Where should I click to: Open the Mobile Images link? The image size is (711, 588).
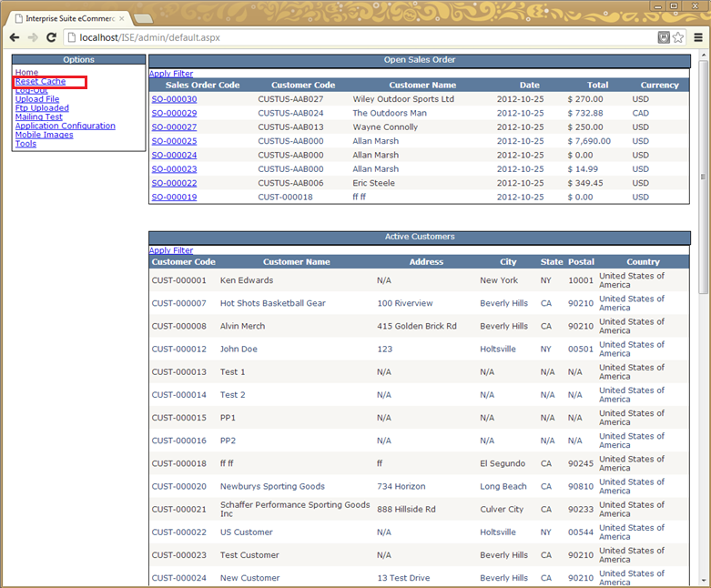pos(44,135)
